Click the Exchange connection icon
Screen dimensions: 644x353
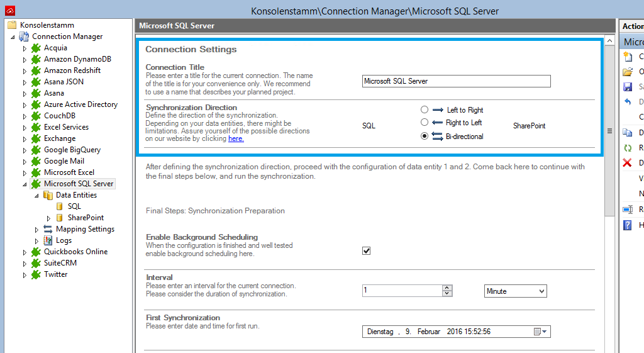36,138
